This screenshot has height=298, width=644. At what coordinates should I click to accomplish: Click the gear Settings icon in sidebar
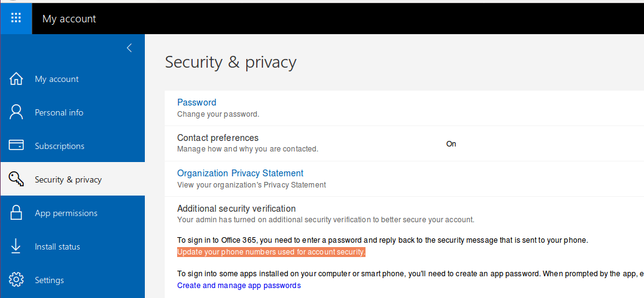click(16, 280)
